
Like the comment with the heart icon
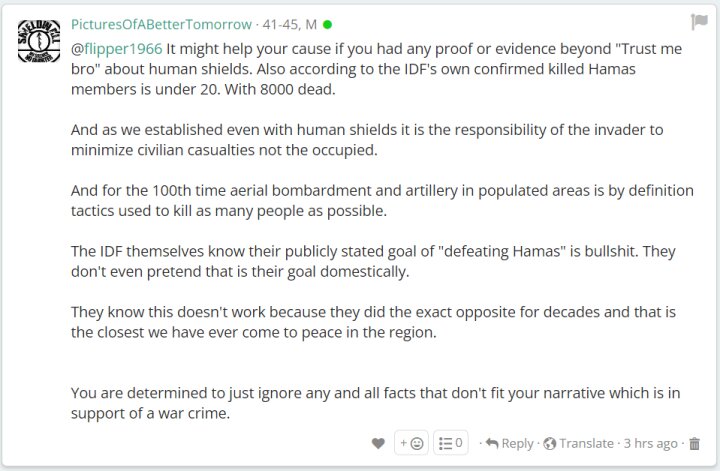(378, 443)
